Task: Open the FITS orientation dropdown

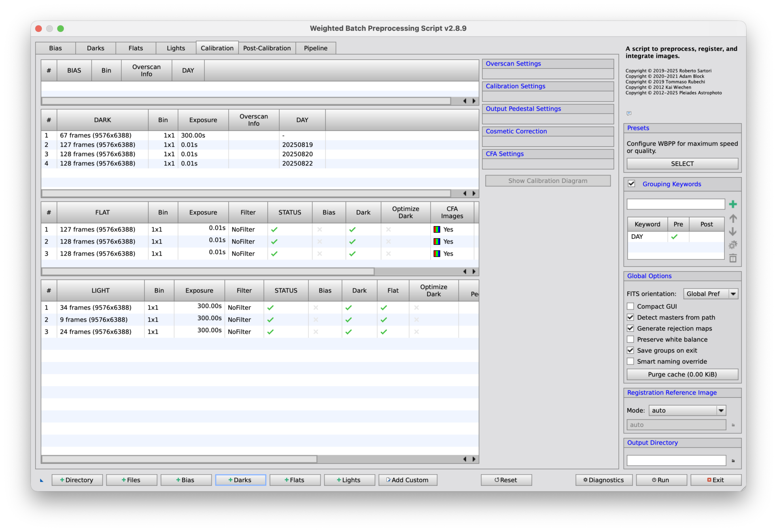Action: point(710,294)
